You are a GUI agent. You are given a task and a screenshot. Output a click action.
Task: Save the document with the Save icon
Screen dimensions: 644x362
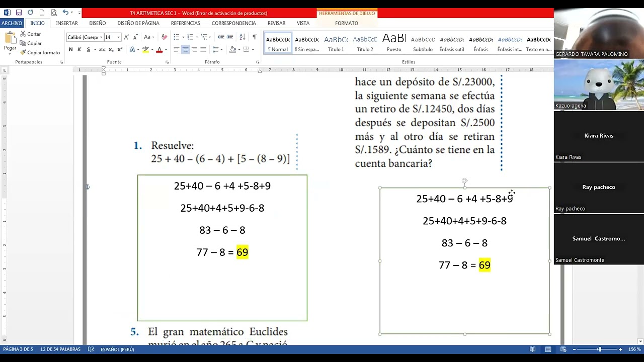(19, 13)
